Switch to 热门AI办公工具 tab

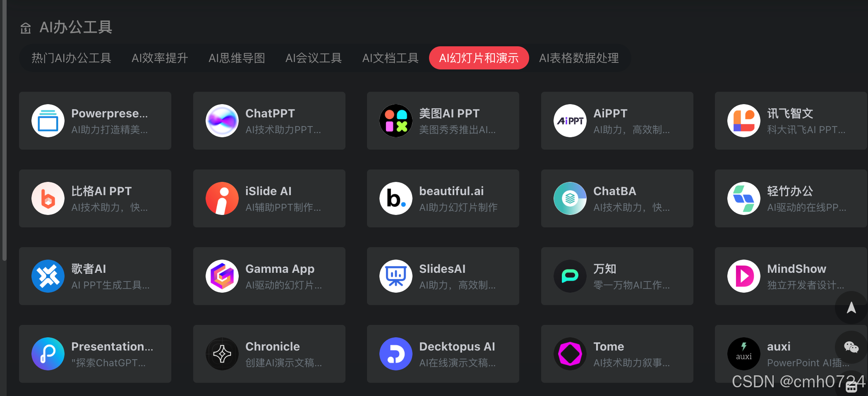tap(71, 58)
